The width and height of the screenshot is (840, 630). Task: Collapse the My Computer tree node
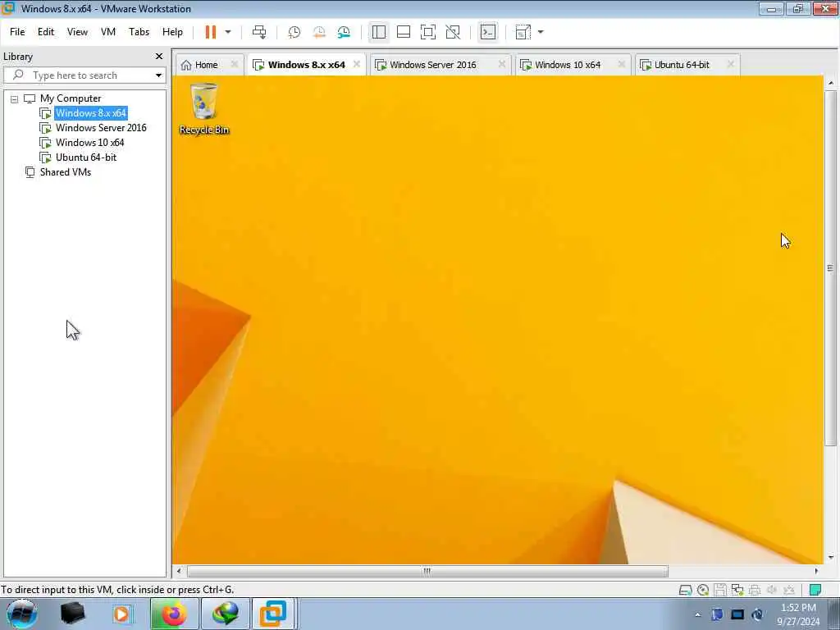click(15, 99)
